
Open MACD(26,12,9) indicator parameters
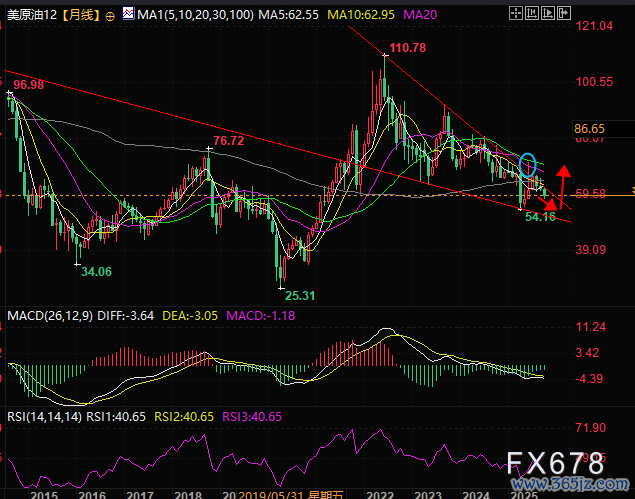(x=48, y=316)
